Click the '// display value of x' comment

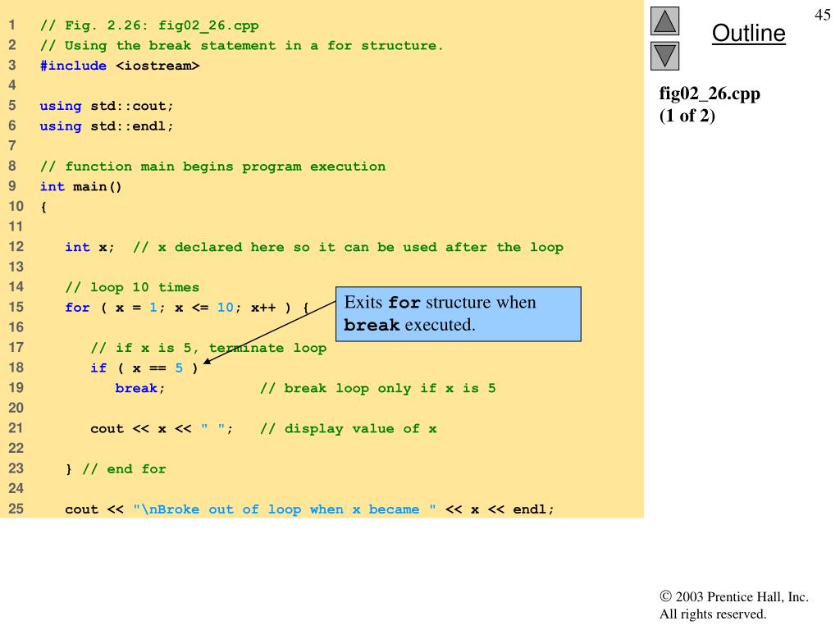pos(348,428)
